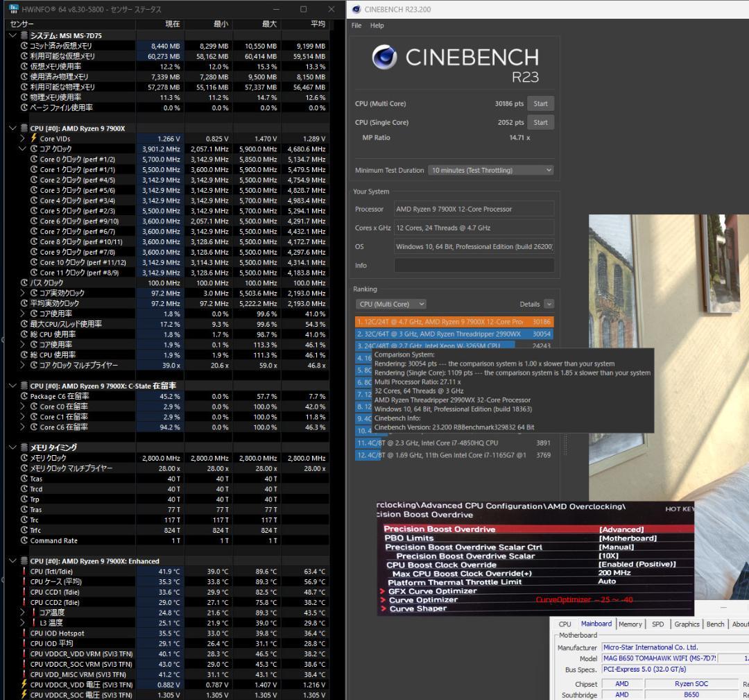Collapse the メモリ タイミング section
This screenshot has height=700, width=749.
13,447
